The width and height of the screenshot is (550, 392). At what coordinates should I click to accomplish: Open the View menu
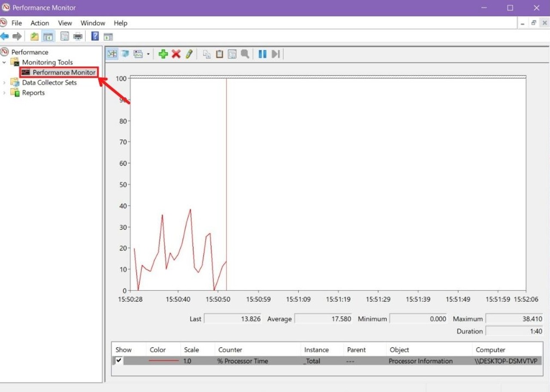[x=64, y=23]
